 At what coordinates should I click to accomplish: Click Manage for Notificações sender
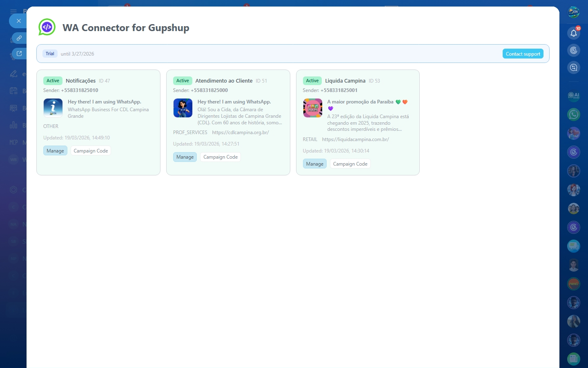(55, 151)
